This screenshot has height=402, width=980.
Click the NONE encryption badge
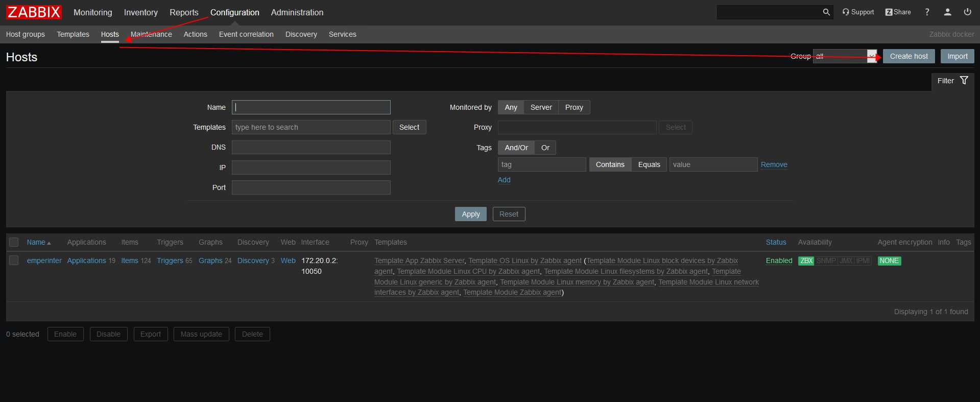point(889,261)
